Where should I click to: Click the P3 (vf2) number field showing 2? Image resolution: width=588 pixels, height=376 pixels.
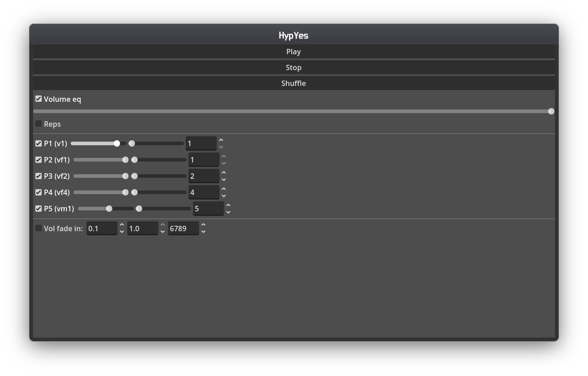[x=204, y=176]
